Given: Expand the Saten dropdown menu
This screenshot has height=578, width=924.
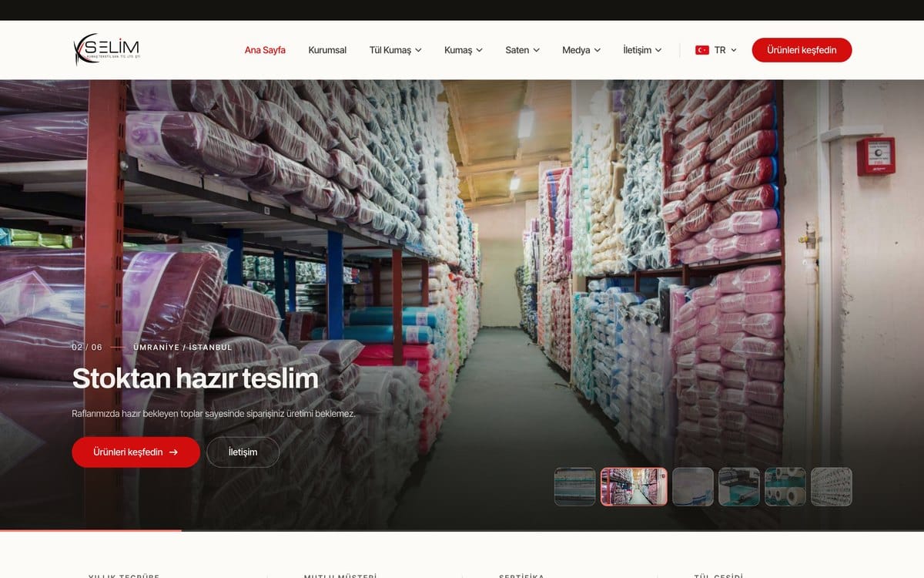Looking at the screenshot, I should pyautogui.click(x=522, y=50).
